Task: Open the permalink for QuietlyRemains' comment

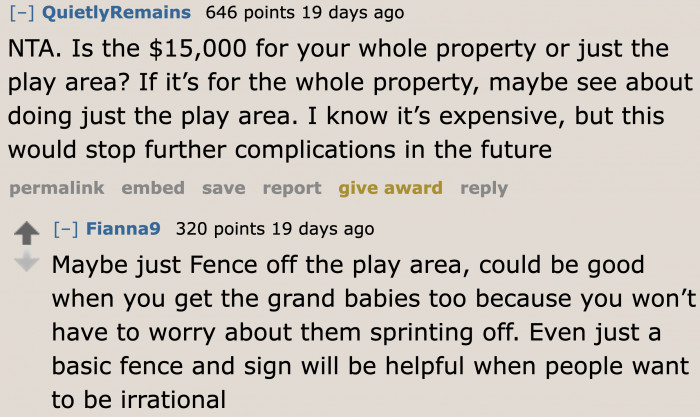Action: tap(57, 188)
